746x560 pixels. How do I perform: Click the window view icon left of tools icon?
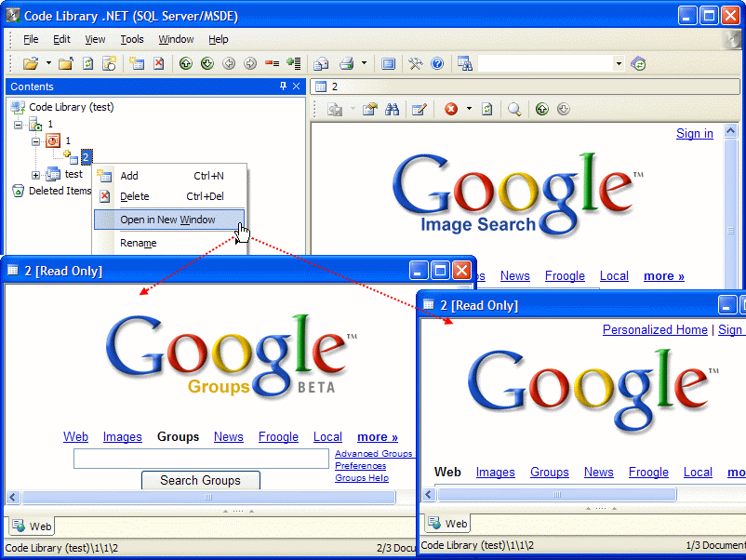click(388, 64)
